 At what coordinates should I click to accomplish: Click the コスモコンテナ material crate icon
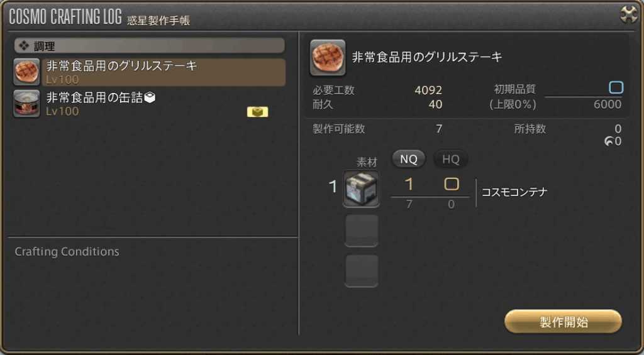(x=361, y=188)
